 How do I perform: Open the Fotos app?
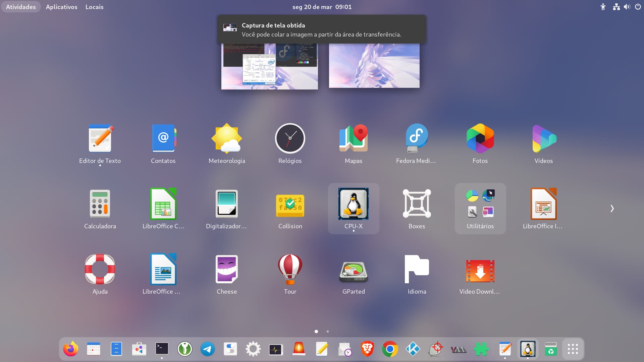pos(480,143)
